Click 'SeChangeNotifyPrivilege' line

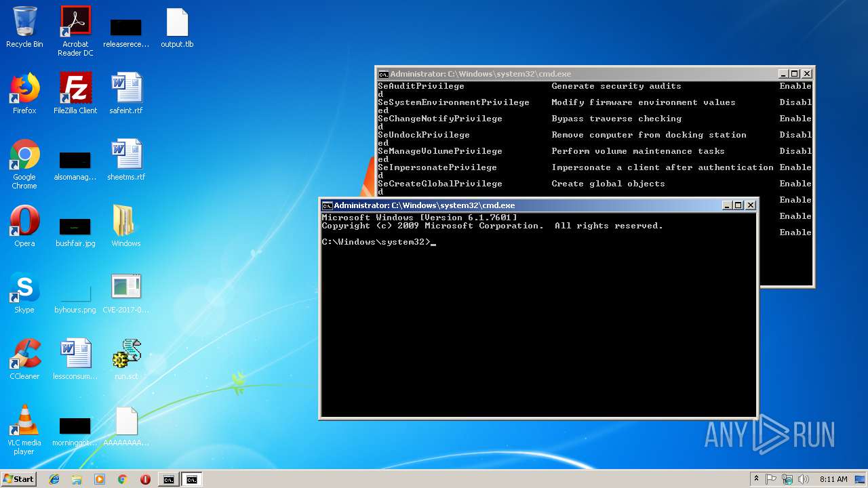(440, 119)
